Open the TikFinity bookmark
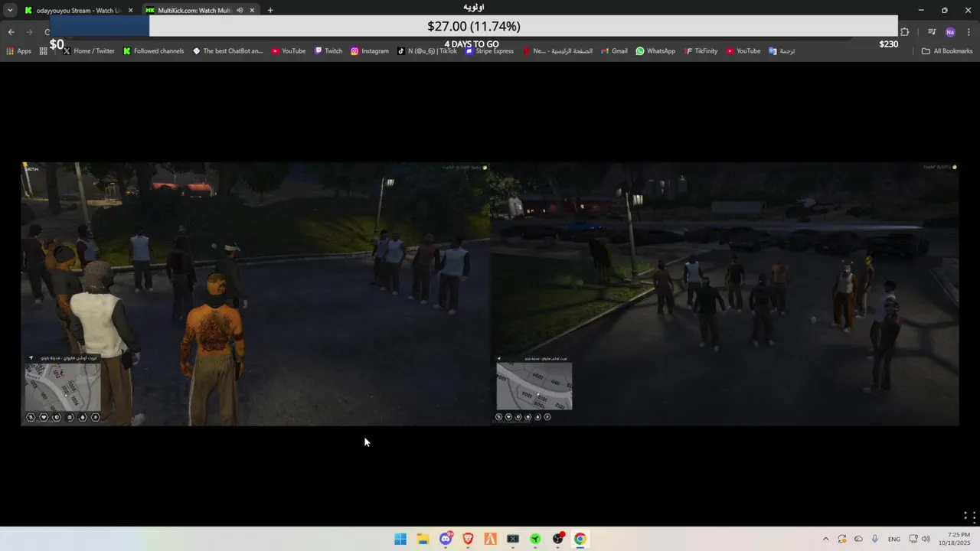Viewport: 980px width, 551px height. point(701,51)
